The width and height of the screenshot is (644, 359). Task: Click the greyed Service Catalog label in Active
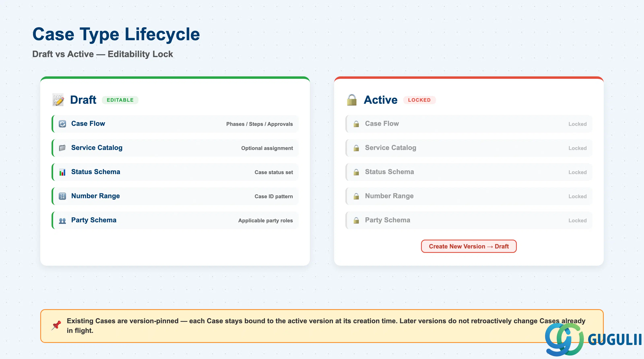click(390, 148)
